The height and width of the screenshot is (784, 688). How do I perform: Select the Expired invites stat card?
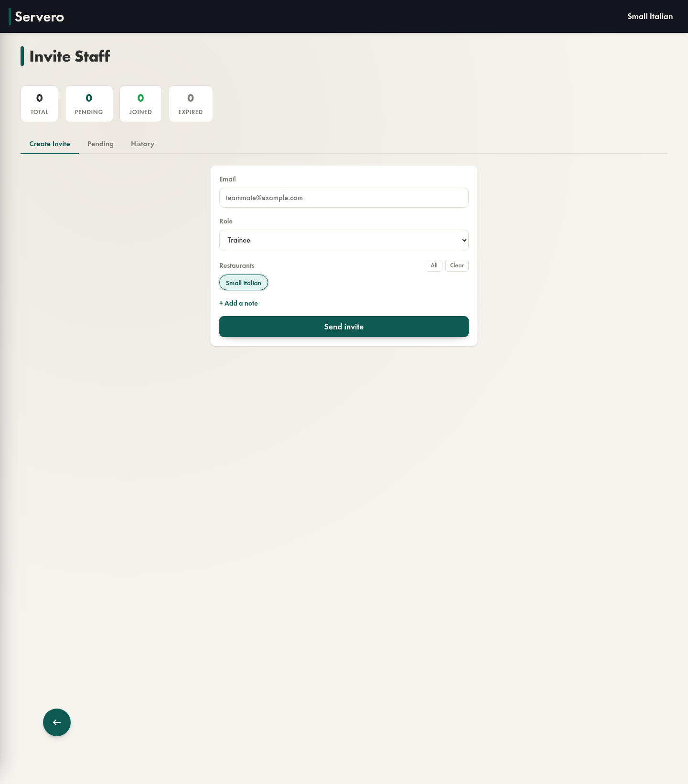coord(191,104)
